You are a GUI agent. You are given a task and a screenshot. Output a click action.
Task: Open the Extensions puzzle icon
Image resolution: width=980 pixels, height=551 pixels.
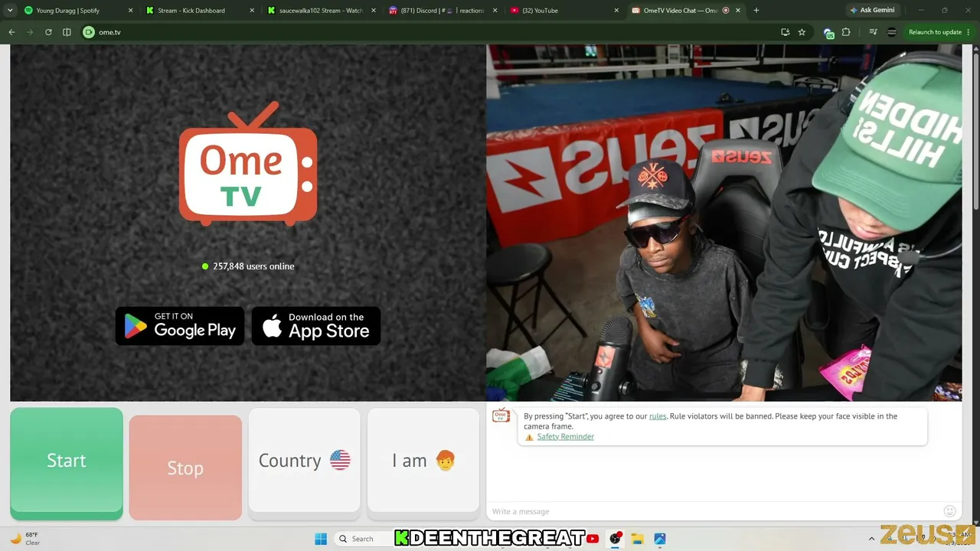(x=846, y=32)
